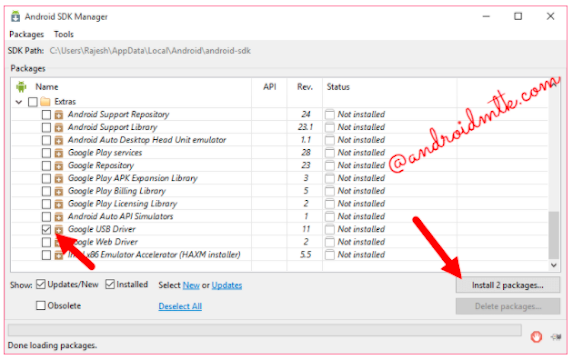Viewport: 573px width, 360px height.
Task: Click the red stop loading icon
Action: click(x=536, y=337)
